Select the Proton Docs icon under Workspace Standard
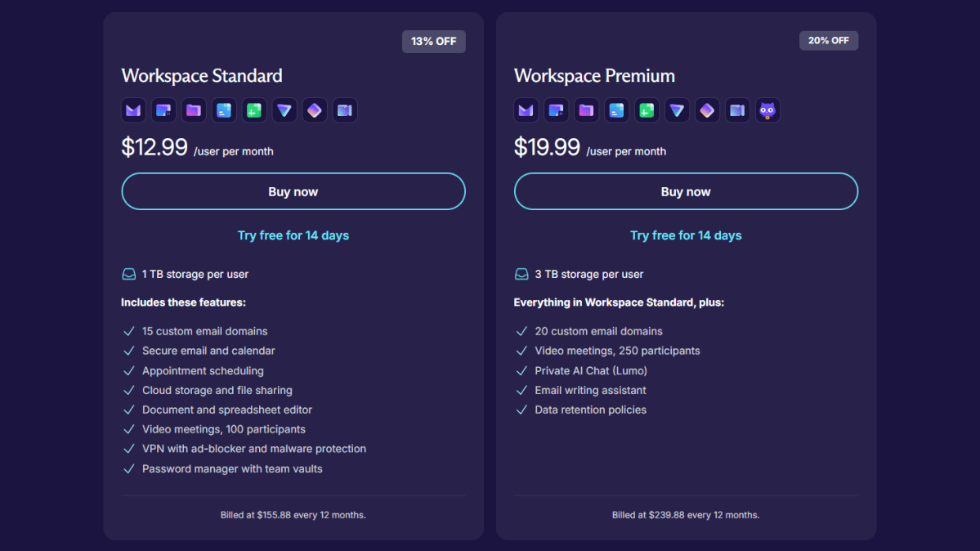Screen dimensions: 980x551 (224, 110)
